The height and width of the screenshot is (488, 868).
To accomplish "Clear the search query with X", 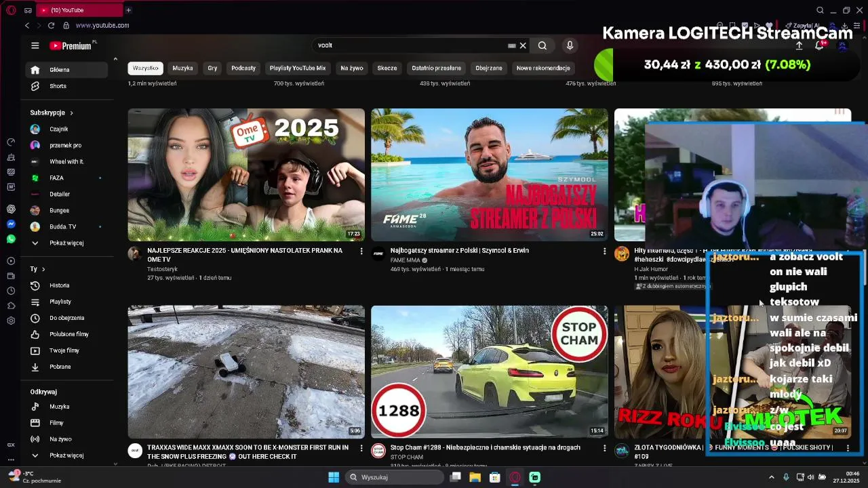I will coord(523,45).
